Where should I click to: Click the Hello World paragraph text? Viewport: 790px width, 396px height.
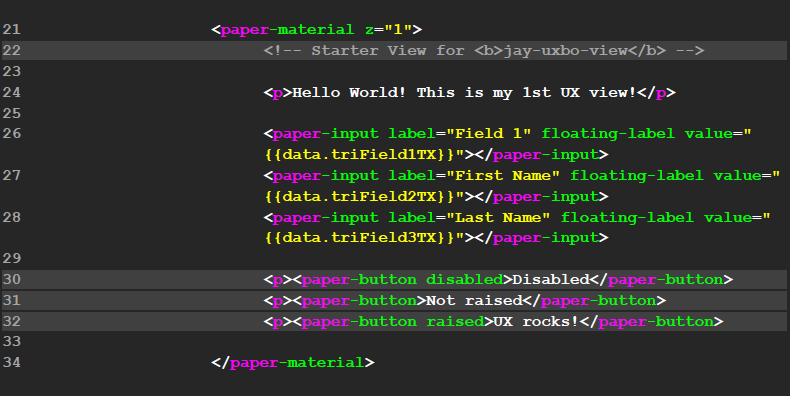pos(464,93)
